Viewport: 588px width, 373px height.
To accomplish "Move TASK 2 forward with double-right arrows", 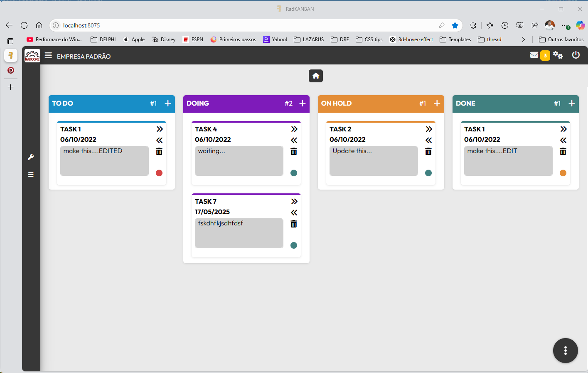I will point(429,129).
